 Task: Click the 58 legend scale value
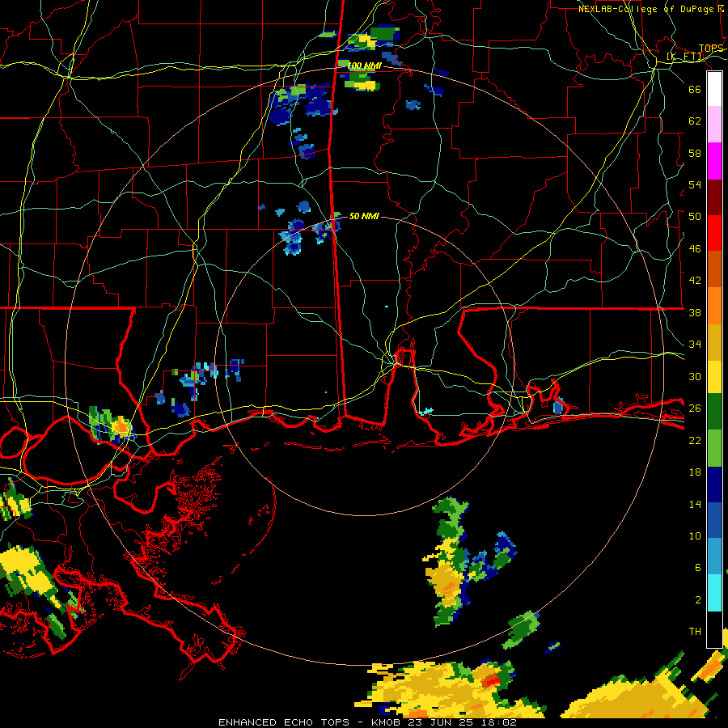(x=695, y=153)
